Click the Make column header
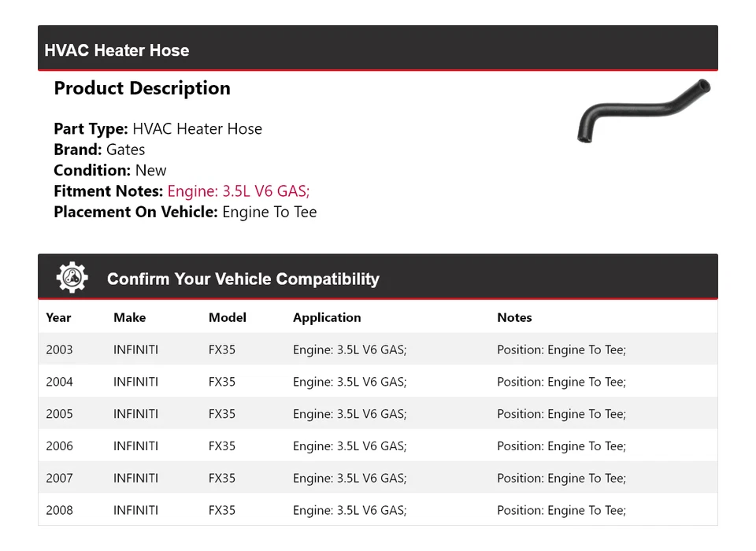 click(x=129, y=318)
